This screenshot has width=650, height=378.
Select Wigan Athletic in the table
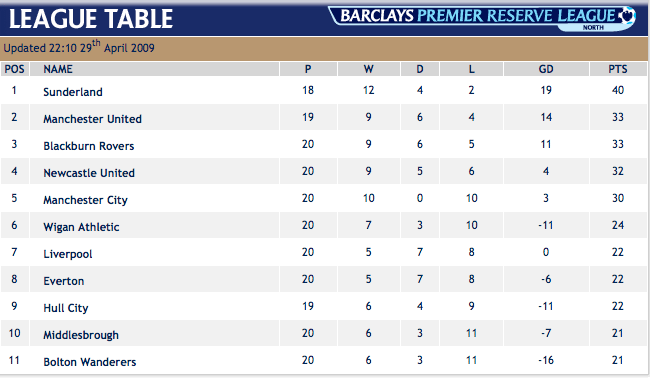pos(81,227)
